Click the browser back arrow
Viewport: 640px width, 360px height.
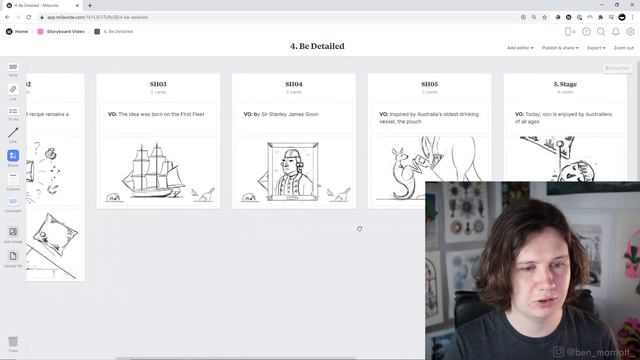coord(7,17)
